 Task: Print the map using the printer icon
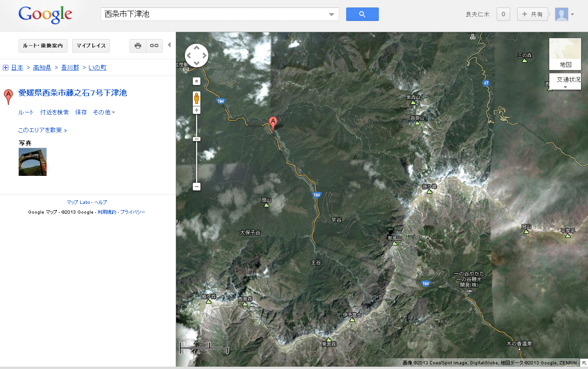click(138, 46)
